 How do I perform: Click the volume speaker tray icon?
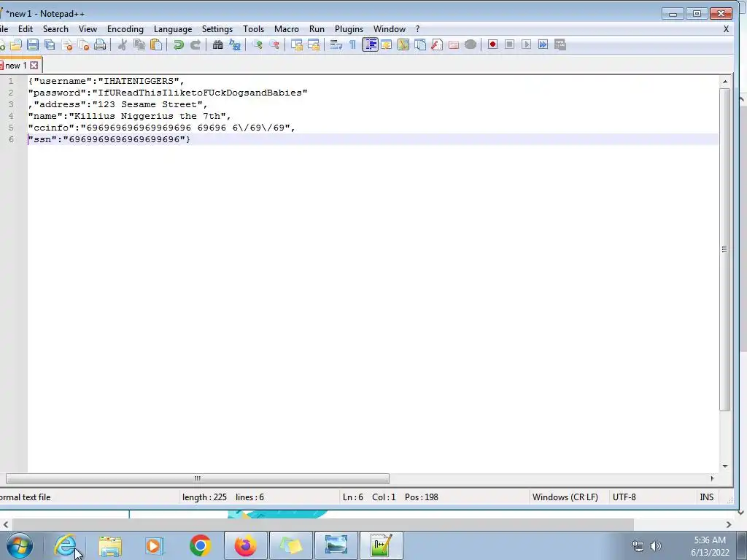[x=656, y=546]
